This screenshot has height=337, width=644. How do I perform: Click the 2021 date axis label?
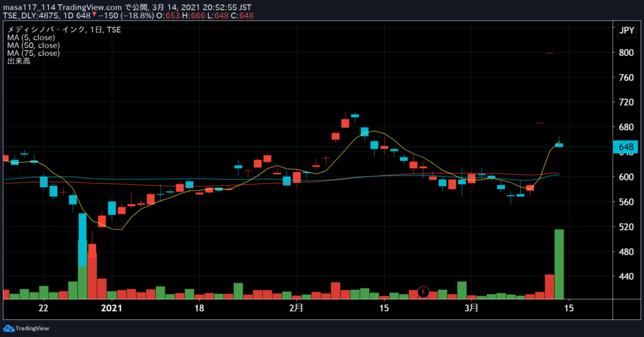click(x=111, y=308)
